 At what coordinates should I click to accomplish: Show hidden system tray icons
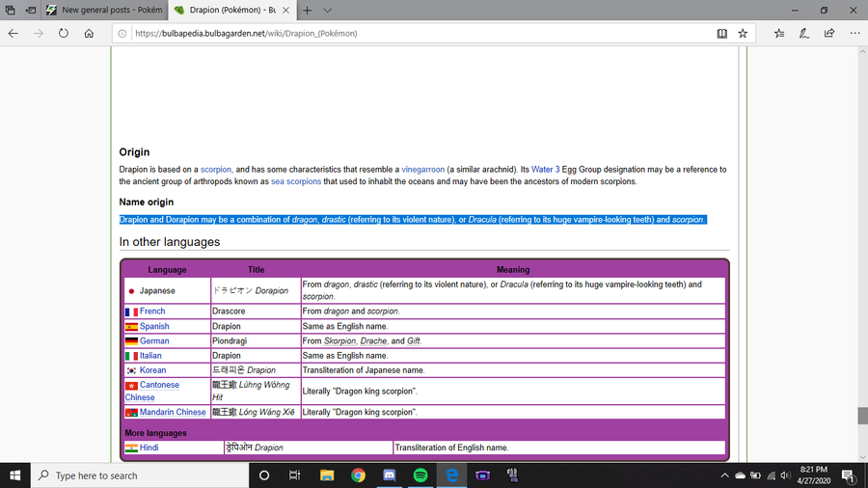(724, 475)
